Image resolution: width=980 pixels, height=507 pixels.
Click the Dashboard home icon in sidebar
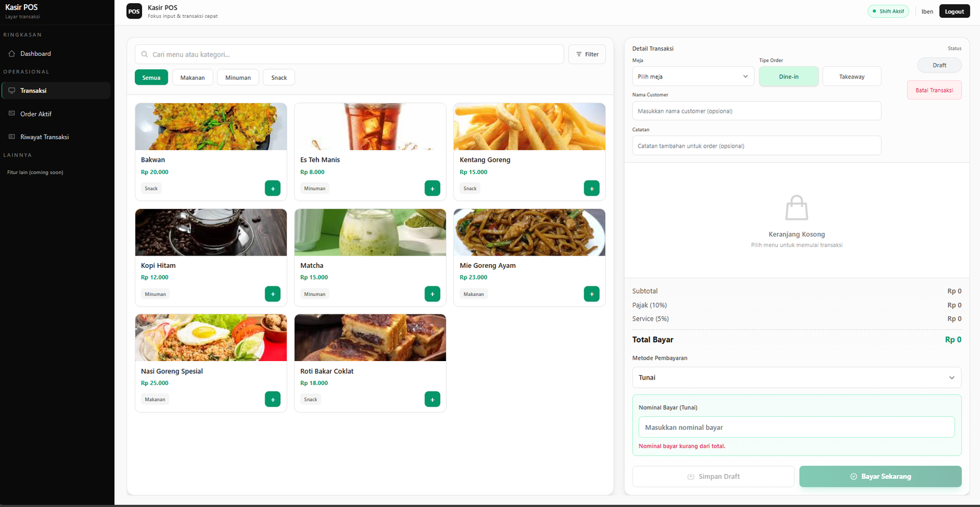12,53
